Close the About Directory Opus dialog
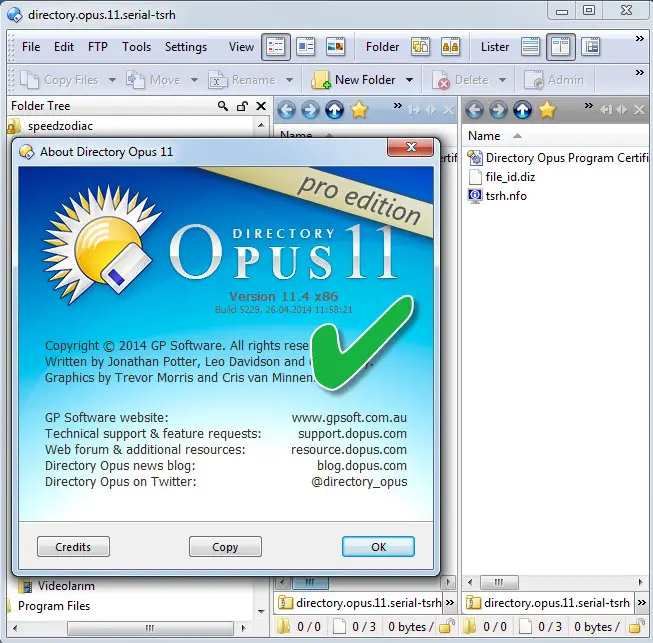 [411, 147]
